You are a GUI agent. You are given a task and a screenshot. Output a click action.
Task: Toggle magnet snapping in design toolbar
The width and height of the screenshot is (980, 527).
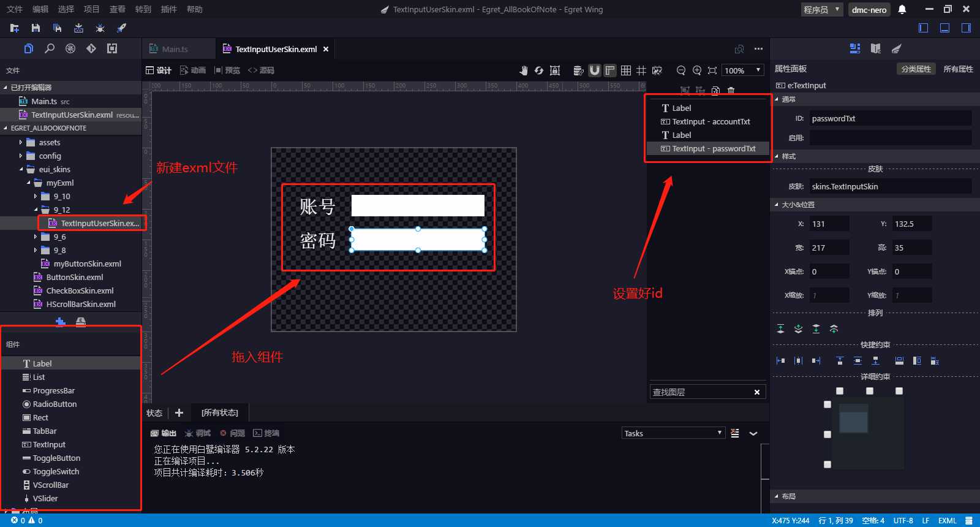[x=594, y=70]
